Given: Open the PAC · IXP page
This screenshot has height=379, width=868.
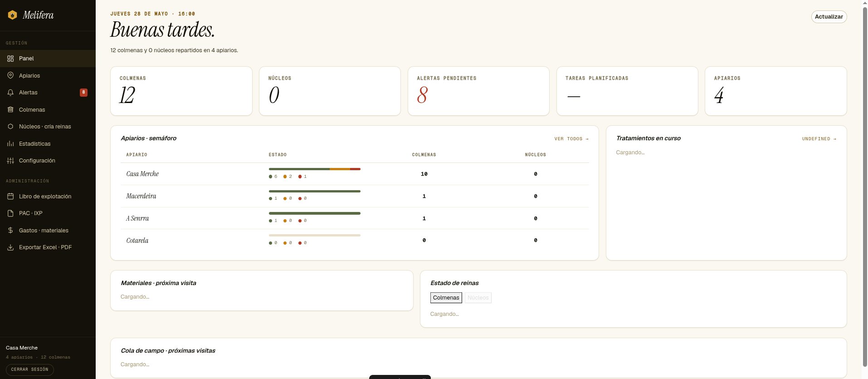Looking at the screenshot, I should [x=48, y=213].
